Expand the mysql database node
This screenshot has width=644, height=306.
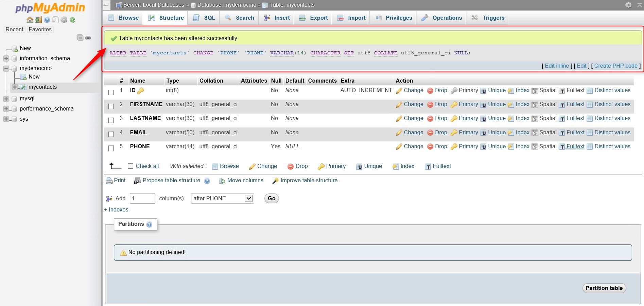pyautogui.click(x=6, y=98)
